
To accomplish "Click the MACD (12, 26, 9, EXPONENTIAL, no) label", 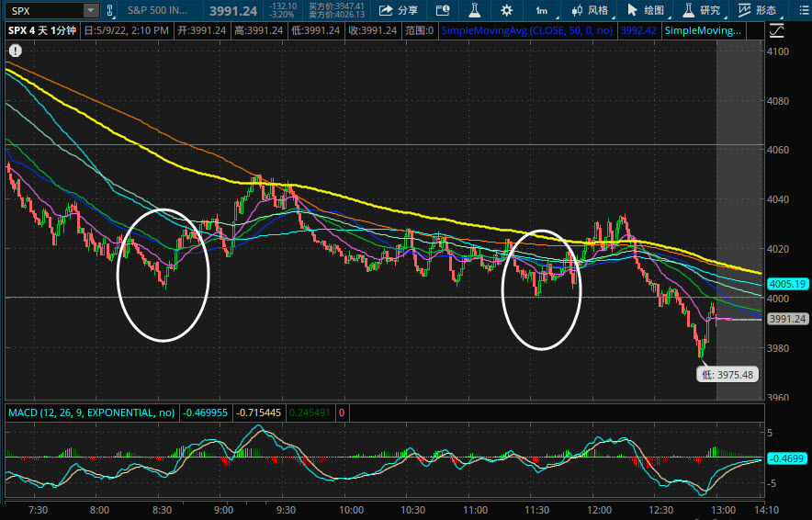I will [x=92, y=413].
